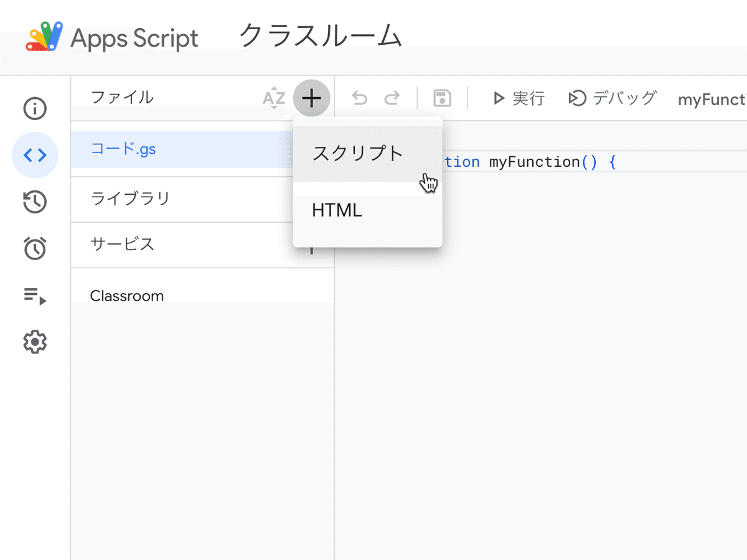747x560 pixels.
Task: Open project history clock icon
Action: [35, 202]
